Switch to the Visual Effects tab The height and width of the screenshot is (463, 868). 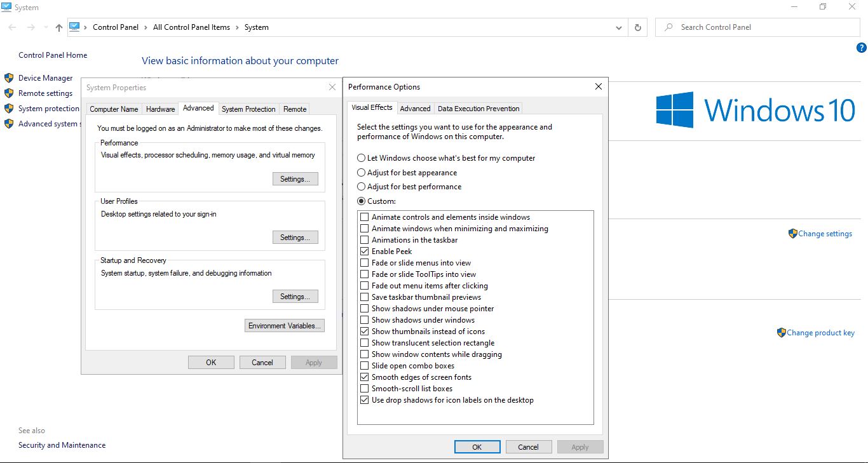click(x=372, y=107)
